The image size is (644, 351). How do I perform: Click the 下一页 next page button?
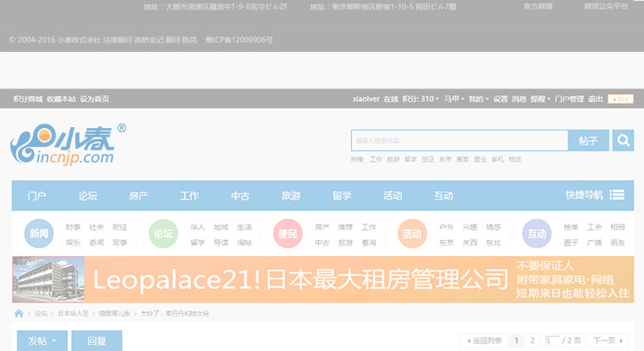pyautogui.click(x=609, y=341)
